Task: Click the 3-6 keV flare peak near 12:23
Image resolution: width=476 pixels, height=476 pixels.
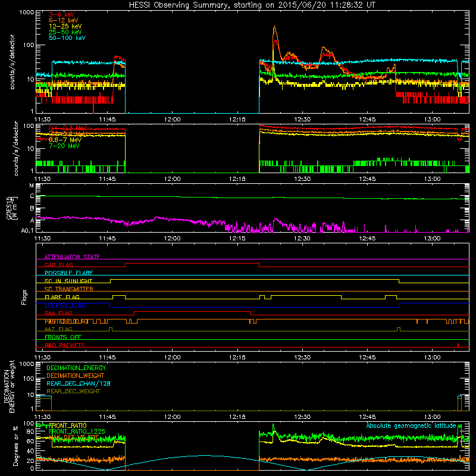Action: [x=275, y=41]
